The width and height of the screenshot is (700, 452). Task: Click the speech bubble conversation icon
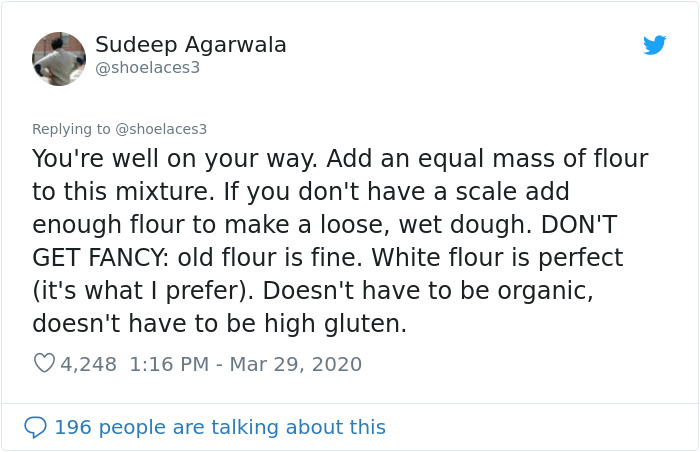35,427
